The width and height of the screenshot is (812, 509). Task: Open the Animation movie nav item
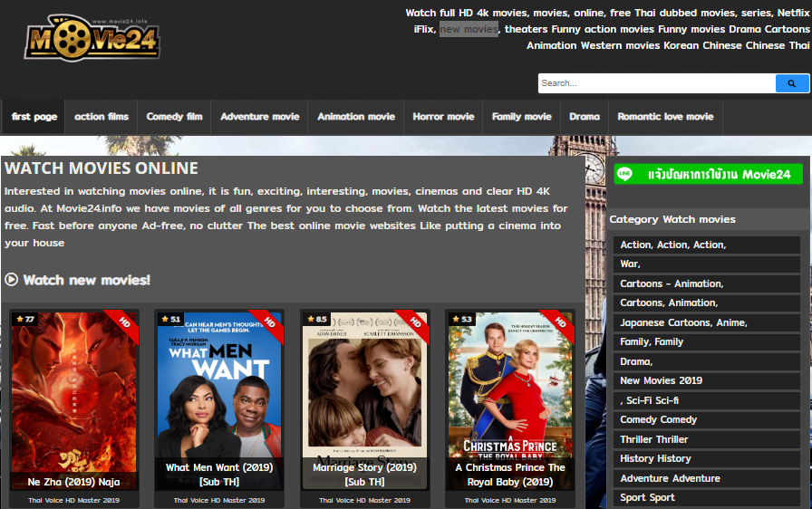click(x=356, y=117)
